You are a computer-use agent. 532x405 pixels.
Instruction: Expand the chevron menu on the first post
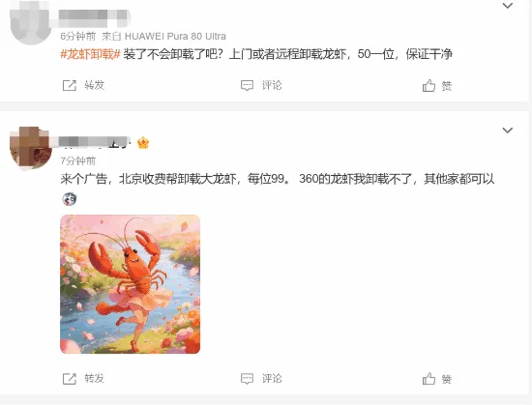[507, 6]
